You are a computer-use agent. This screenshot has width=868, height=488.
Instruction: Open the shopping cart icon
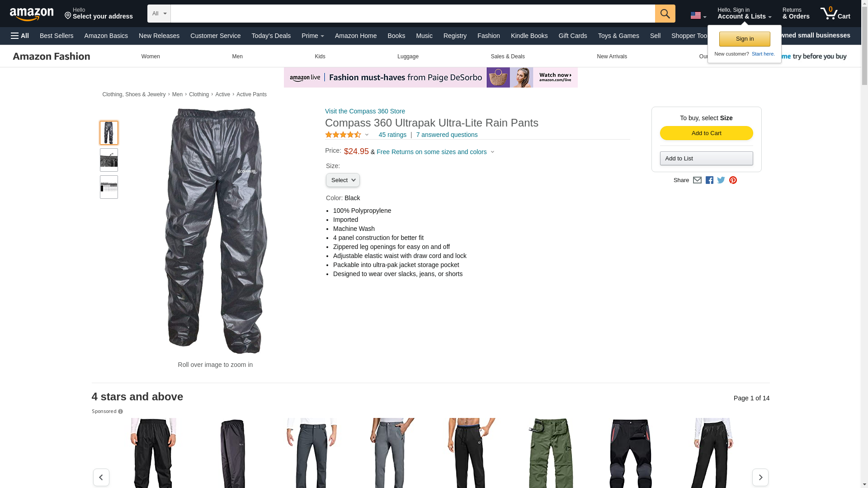pos(835,14)
